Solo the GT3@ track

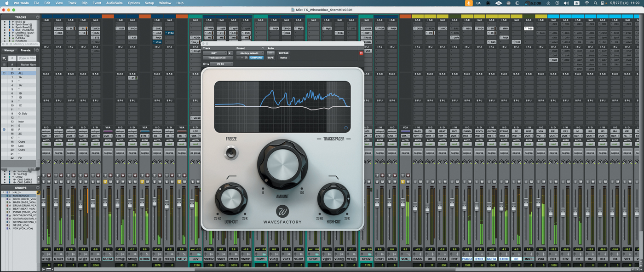44,181
